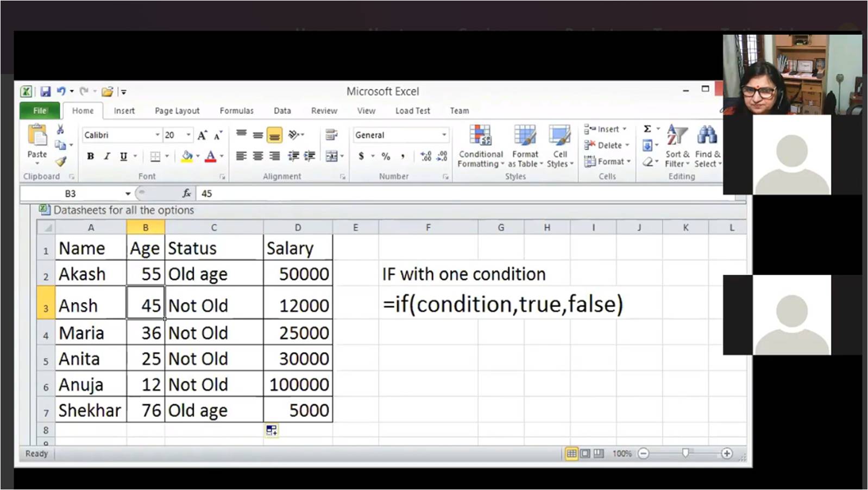This screenshot has width=868, height=490.
Task: Open Conditional Formatting menu
Action: coord(481,147)
